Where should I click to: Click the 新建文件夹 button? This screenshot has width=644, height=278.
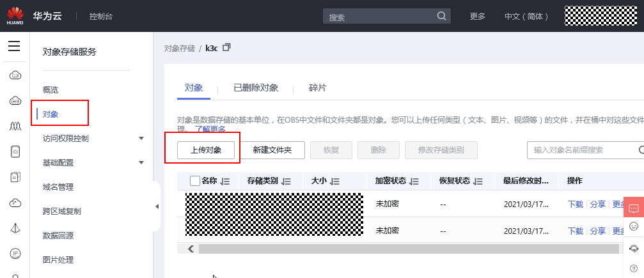[x=272, y=150]
